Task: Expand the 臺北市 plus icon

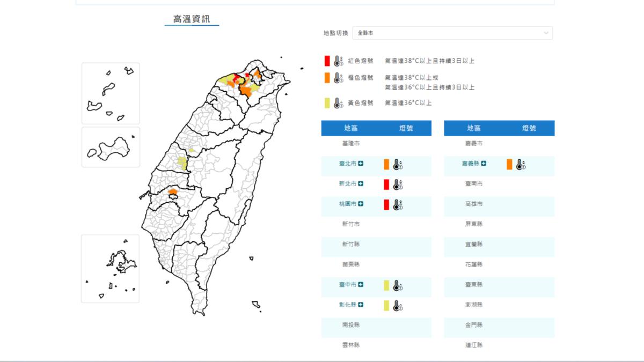Action: tap(361, 164)
